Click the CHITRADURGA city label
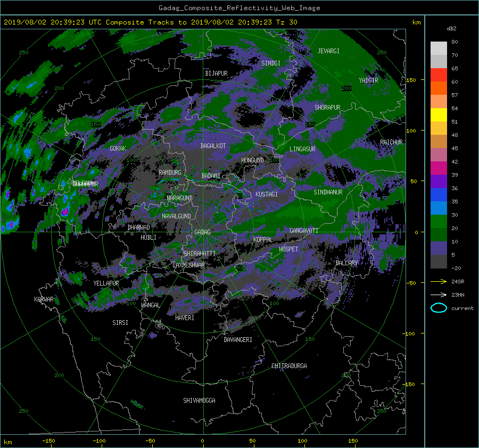 [x=289, y=366]
